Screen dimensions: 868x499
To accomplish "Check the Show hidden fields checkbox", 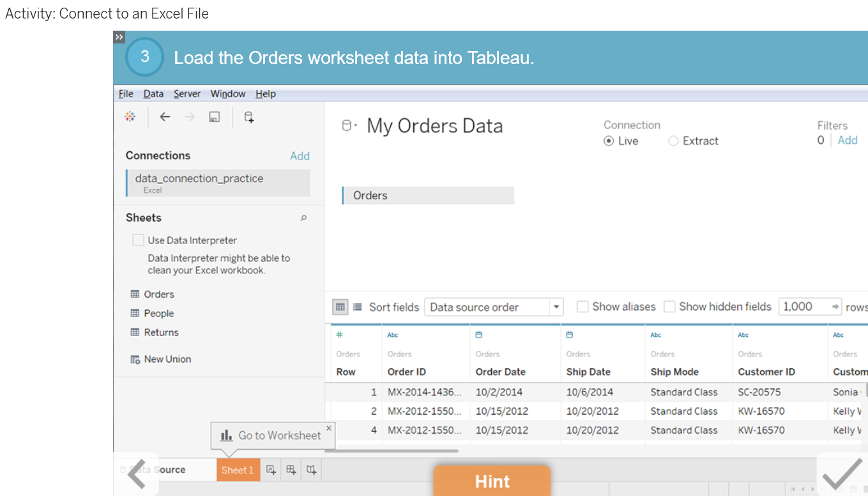I will (669, 307).
